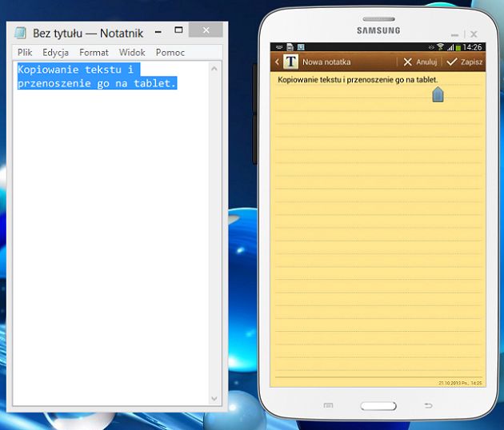Tap the tablet note text line
This screenshot has height=430, width=504.
tap(358, 80)
